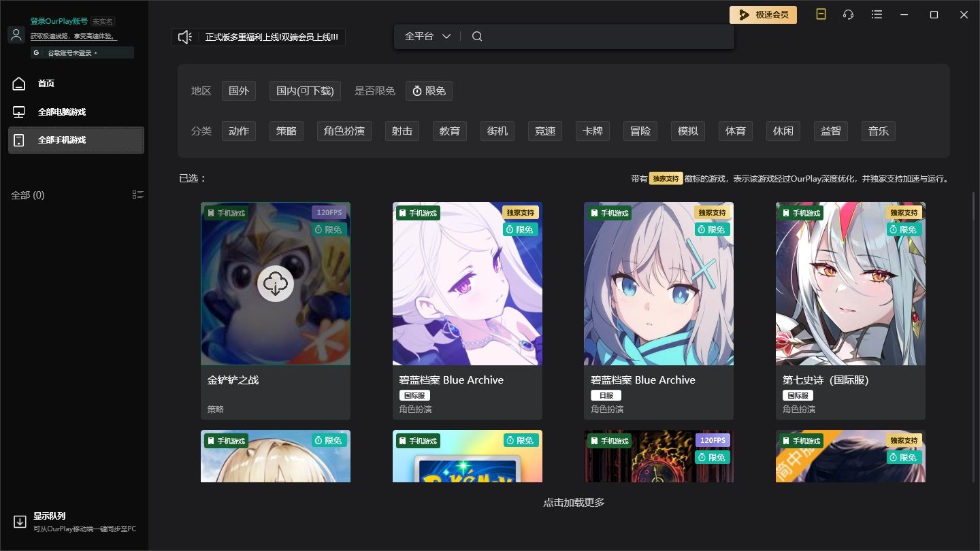The width and height of the screenshot is (980, 551).
Task: Filter by 国内(可下载) region
Action: click(x=305, y=90)
